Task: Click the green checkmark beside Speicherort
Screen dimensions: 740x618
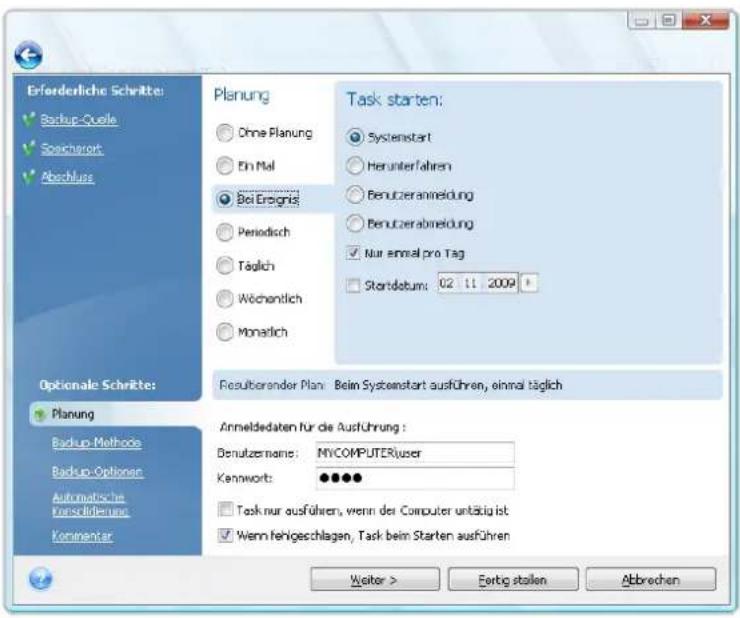Action: [x=29, y=148]
